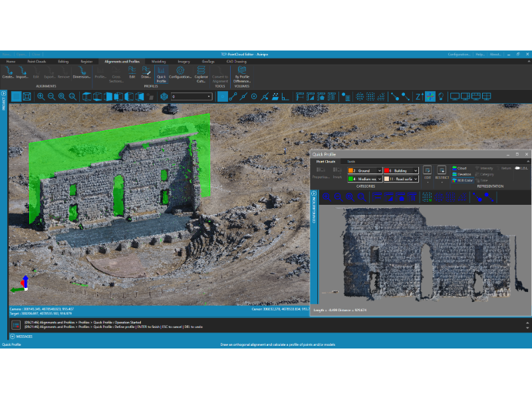Zoom in the main 3D view
Viewport: 532px width, 399px height.
[x=41, y=96]
